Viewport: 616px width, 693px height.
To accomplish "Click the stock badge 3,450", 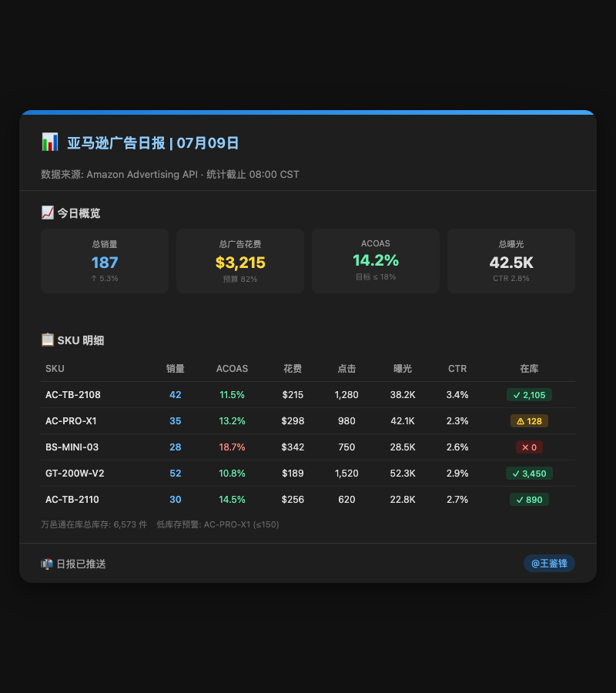I will point(529,474).
